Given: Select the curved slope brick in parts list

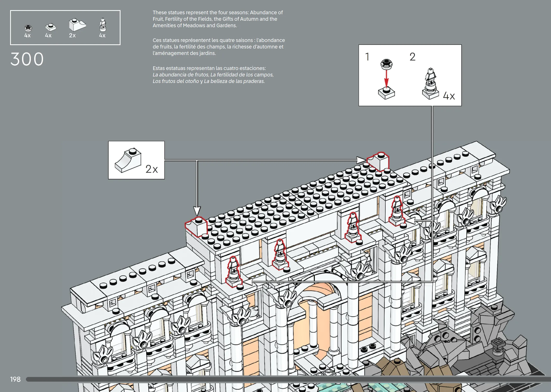Looking at the screenshot, I should 77,25.
